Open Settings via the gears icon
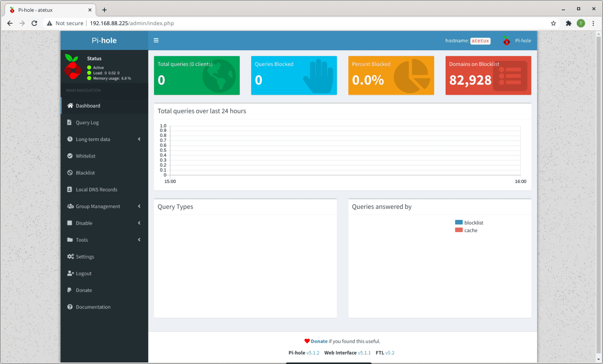Viewport: 603px width, 364px height. coord(70,256)
